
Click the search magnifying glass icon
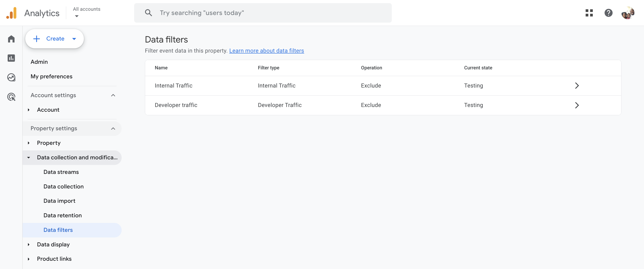(149, 13)
